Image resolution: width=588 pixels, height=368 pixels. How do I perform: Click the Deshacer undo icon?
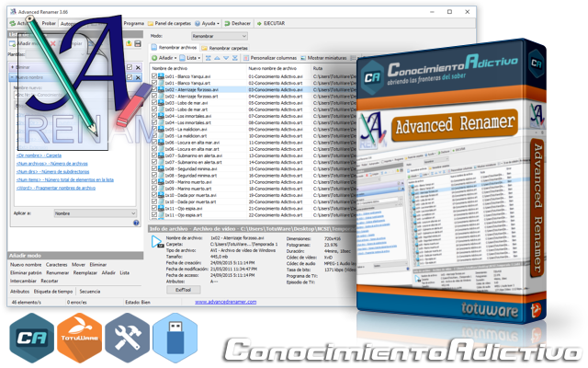(x=227, y=23)
